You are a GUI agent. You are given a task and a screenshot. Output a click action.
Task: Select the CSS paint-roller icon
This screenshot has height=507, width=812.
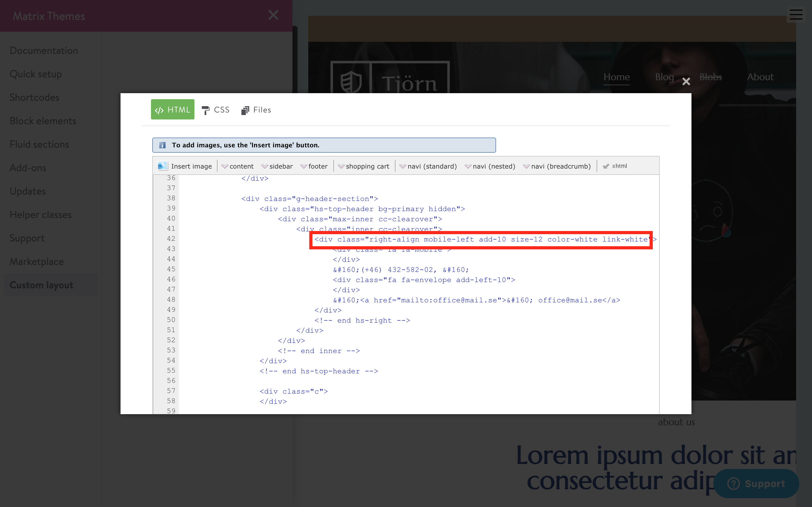coord(206,110)
